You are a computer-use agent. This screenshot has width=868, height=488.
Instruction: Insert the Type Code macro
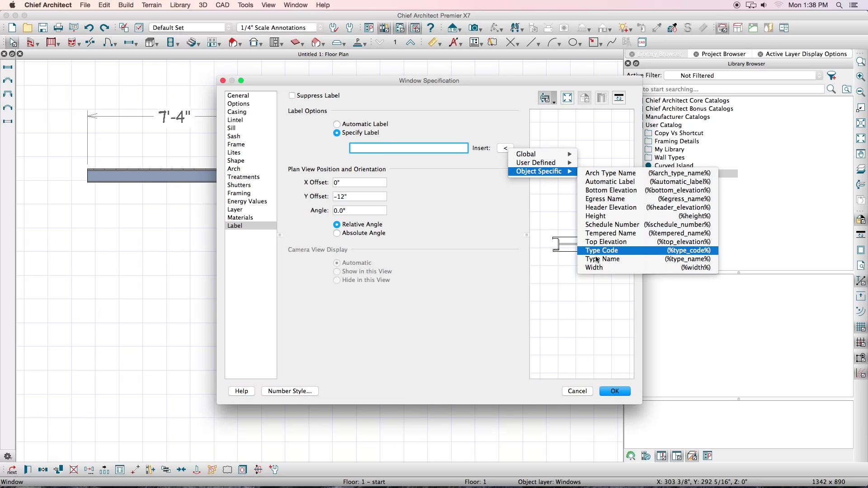(647, 250)
